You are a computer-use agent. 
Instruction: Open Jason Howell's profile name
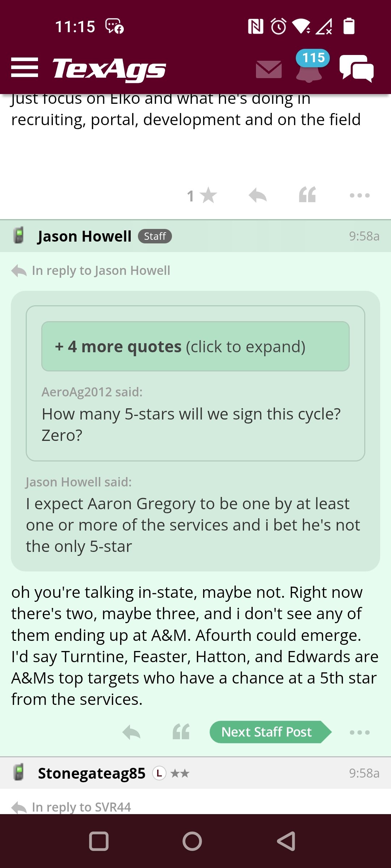point(84,236)
